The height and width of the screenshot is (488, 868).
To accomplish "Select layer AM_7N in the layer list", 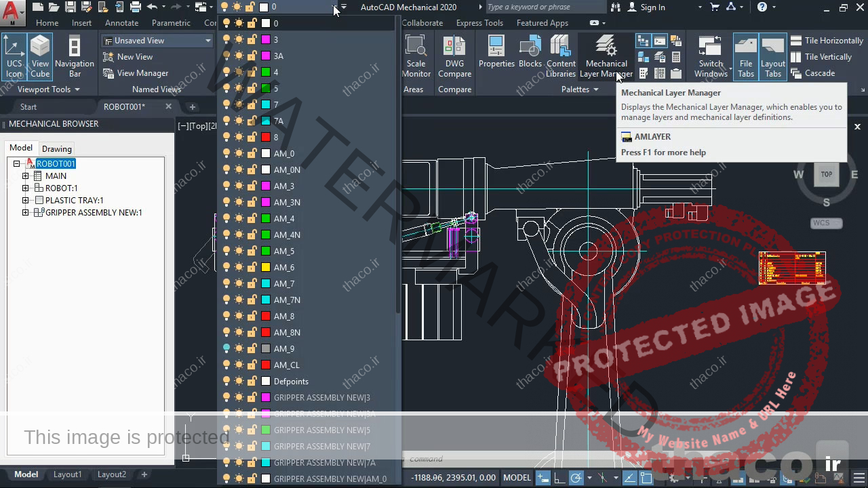I will 307,300.
